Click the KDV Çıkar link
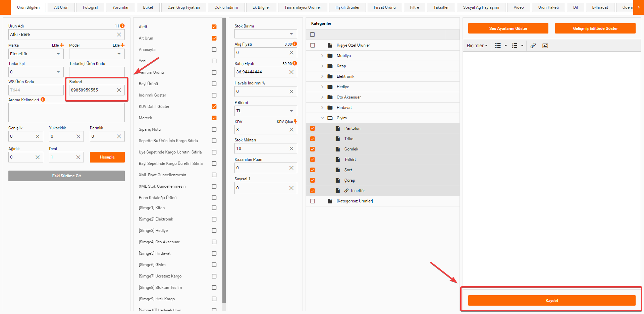Image resolution: width=644 pixels, height=314 pixels. [x=285, y=122]
